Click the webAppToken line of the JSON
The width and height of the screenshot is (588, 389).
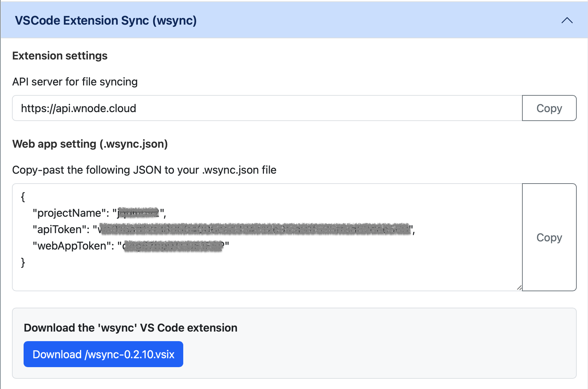pos(130,245)
